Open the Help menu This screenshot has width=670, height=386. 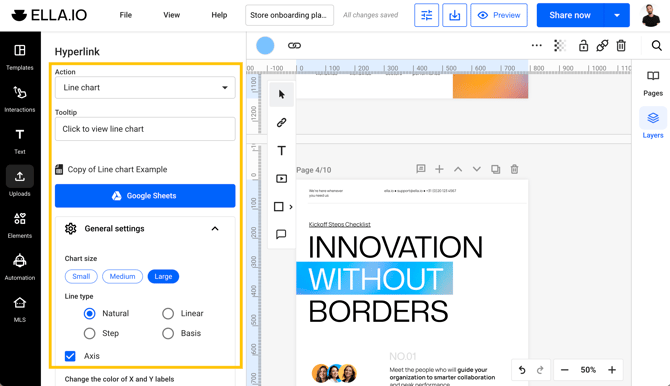tap(219, 15)
